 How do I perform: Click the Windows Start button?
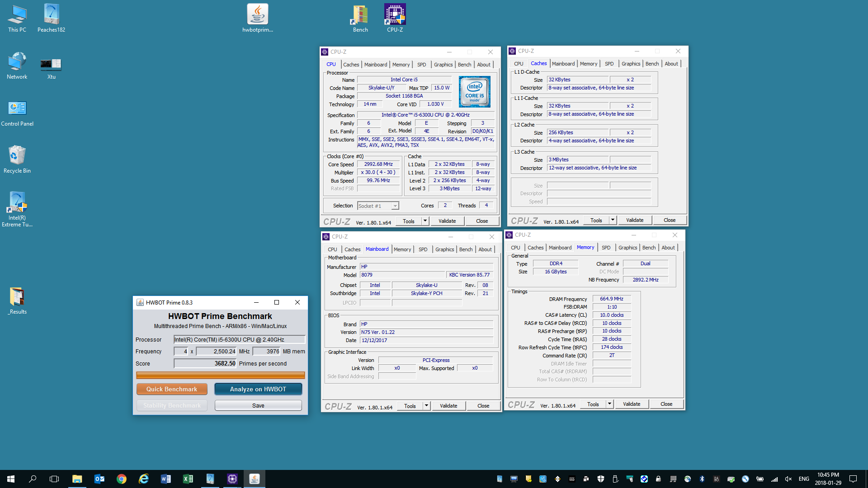[x=11, y=479]
